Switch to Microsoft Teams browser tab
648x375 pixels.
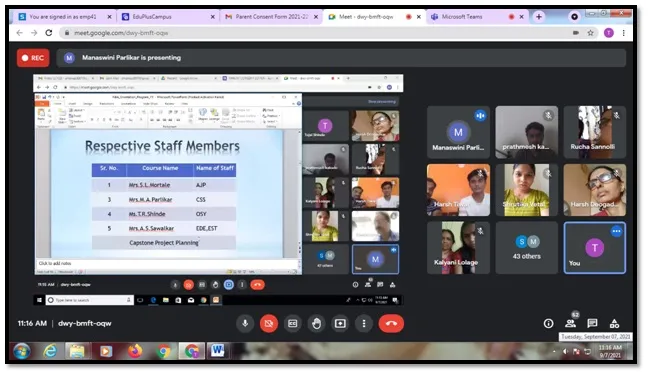477,17
